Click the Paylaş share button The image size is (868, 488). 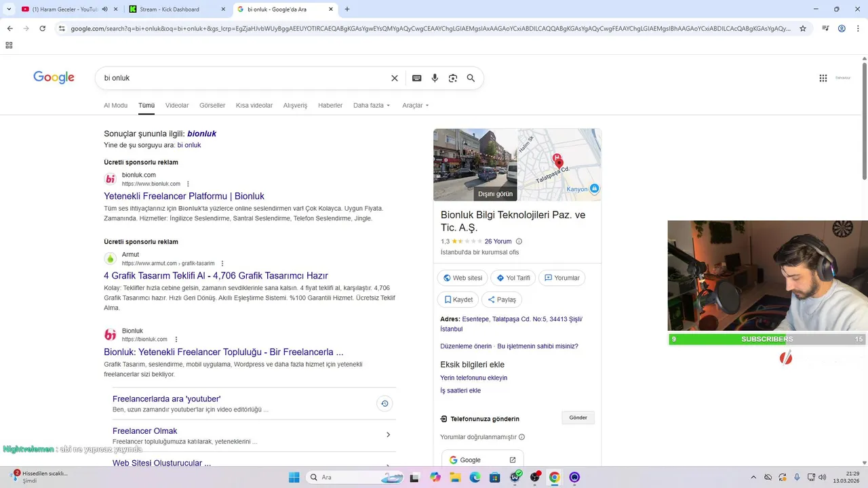(502, 300)
